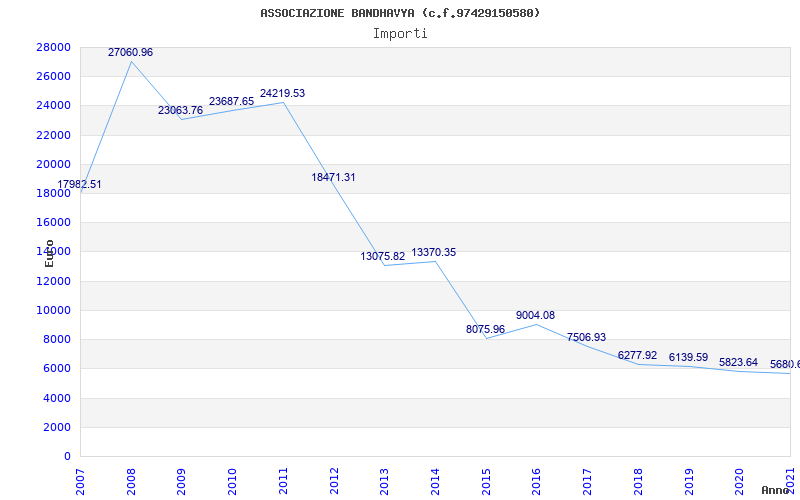
Task: Click the y-axis tick 16000
Action: [53, 222]
